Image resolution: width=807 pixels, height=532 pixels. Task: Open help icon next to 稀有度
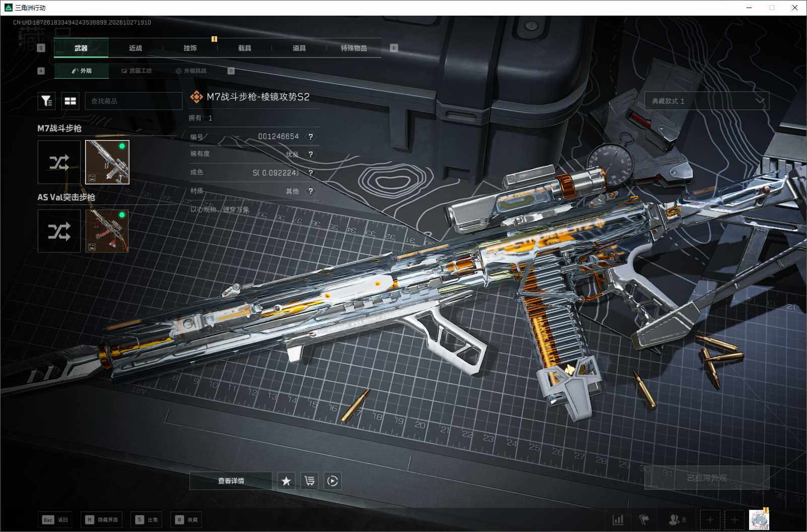(311, 154)
